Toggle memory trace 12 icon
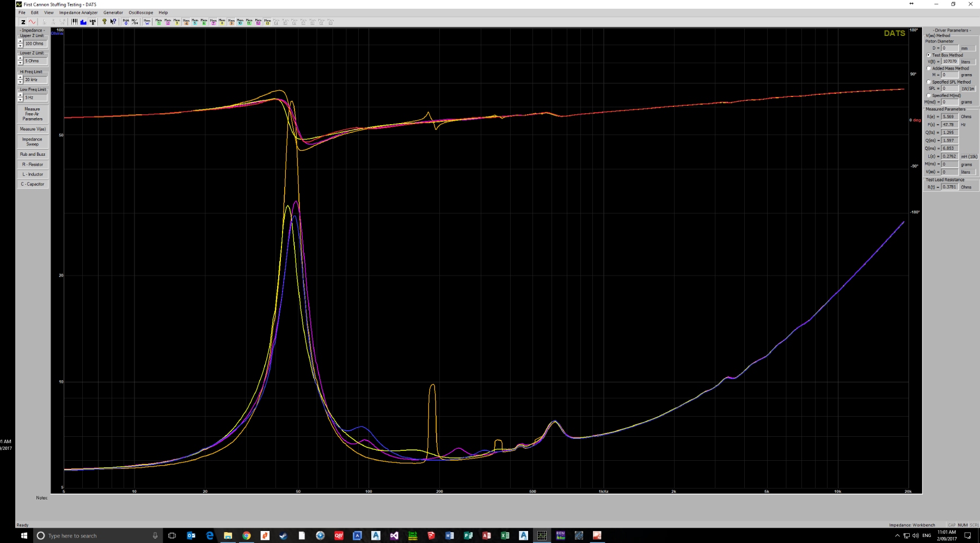This screenshot has width=980, height=543. pyautogui.click(x=258, y=22)
